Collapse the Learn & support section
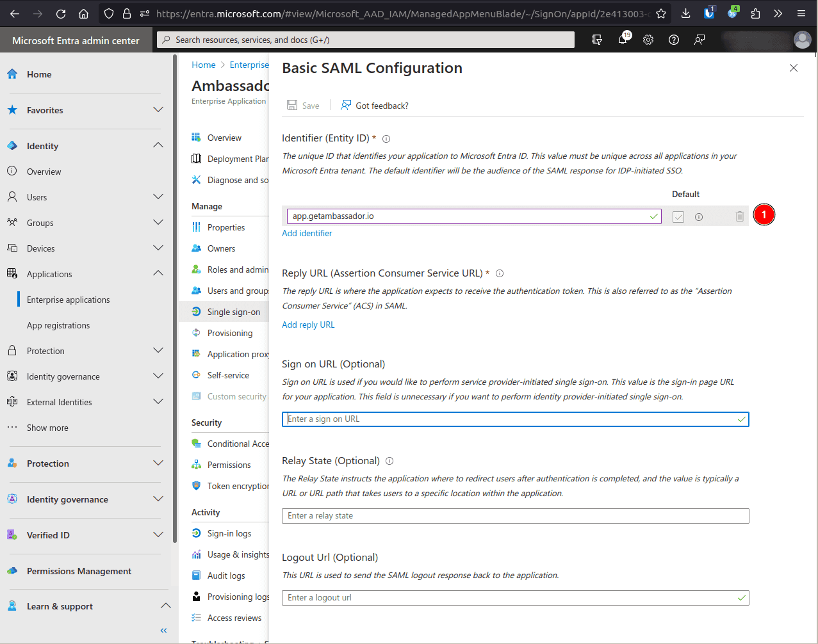Screen dimensions: 818x644 (x=165, y=606)
